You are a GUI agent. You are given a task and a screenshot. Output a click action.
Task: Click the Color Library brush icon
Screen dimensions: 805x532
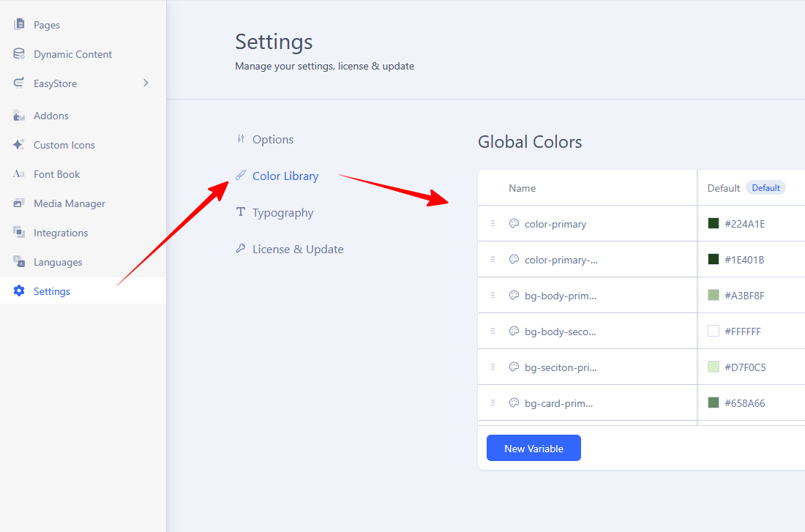click(x=241, y=175)
